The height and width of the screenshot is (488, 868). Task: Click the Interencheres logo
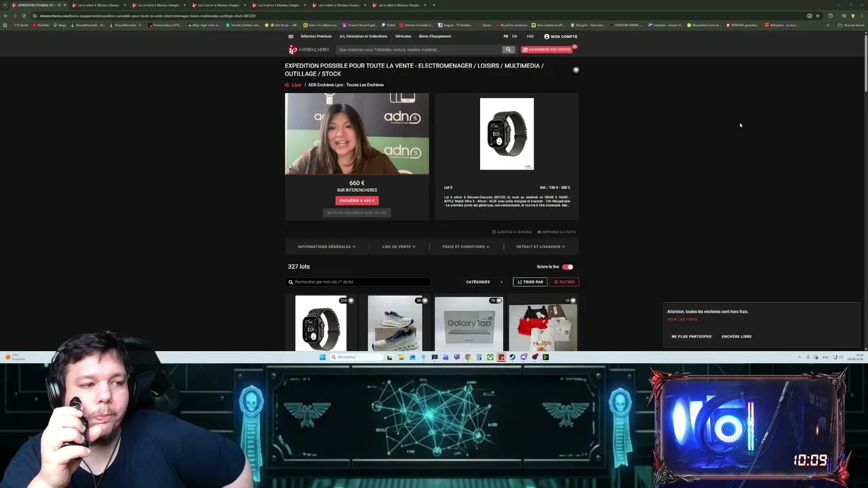click(x=309, y=49)
